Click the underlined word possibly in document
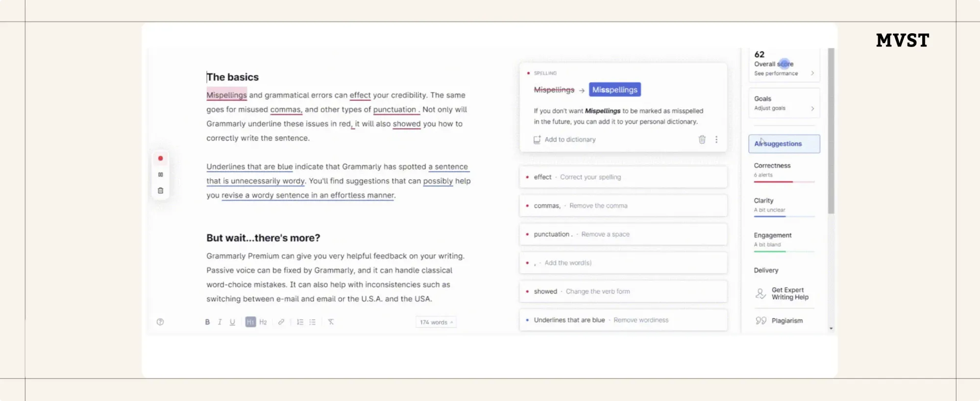This screenshot has width=980, height=401. tap(438, 181)
